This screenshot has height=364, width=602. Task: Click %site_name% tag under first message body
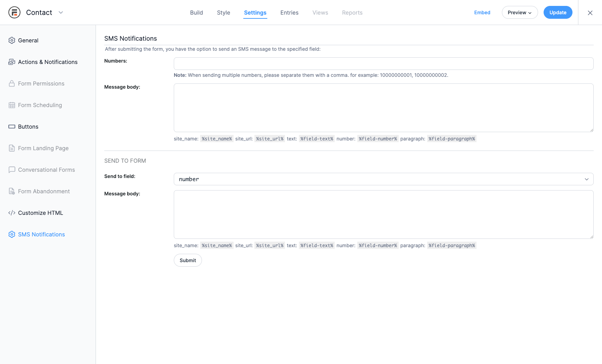pyautogui.click(x=217, y=139)
